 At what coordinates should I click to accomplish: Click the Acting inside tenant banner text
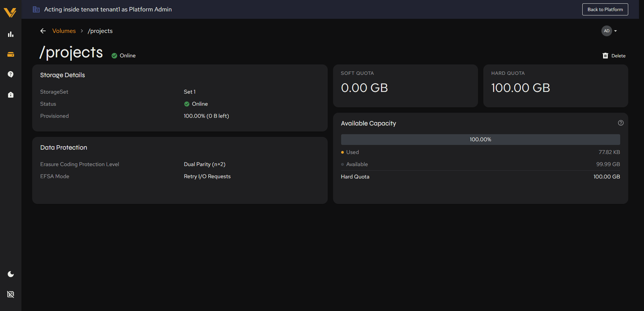pos(108,9)
